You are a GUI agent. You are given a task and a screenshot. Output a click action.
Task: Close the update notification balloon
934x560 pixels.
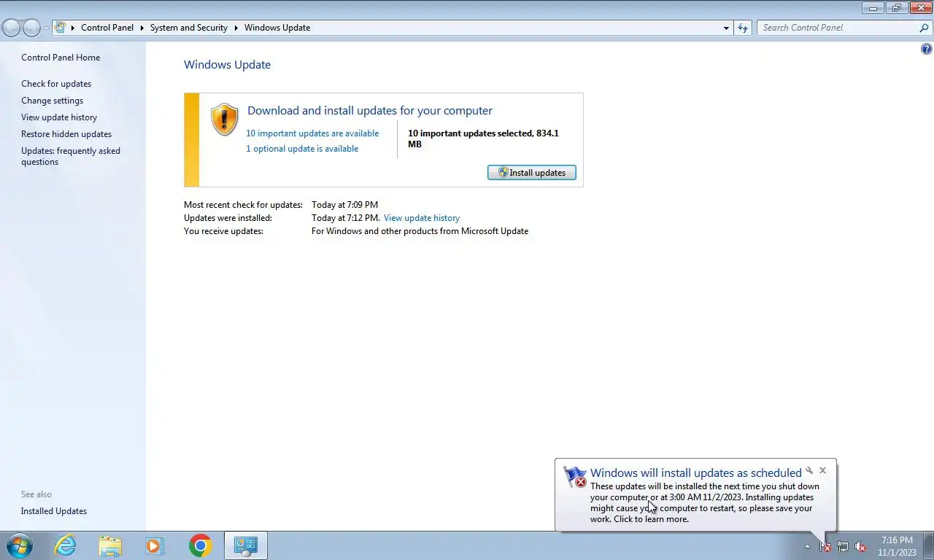(823, 470)
